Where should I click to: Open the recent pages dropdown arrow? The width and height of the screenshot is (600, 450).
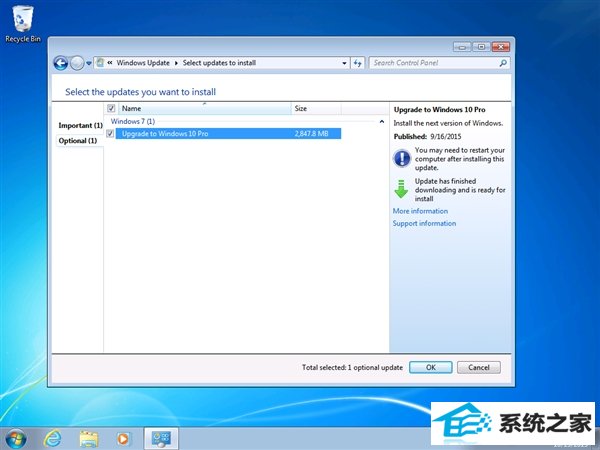click(x=89, y=63)
